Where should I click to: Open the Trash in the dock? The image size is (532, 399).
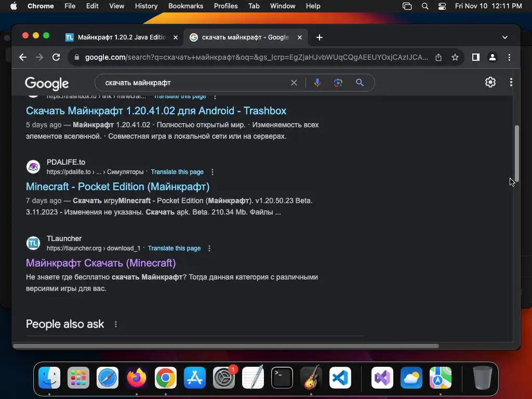[482, 378]
